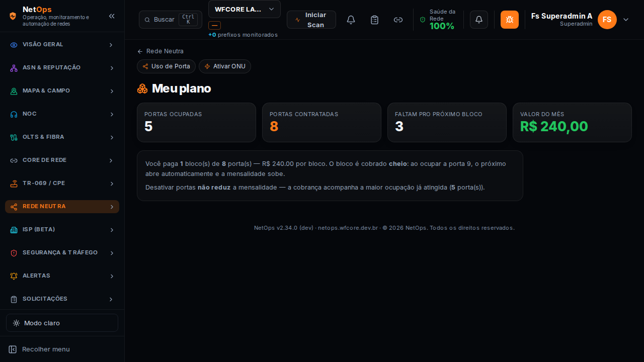644x362 pixels.
Task: Expand NOC section chevron
Action: 111,114
